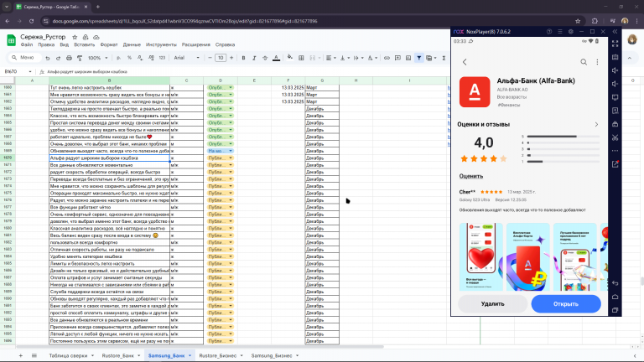Click the font size input field
Viewport: 644px width, 362px height.
tap(221, 58)
